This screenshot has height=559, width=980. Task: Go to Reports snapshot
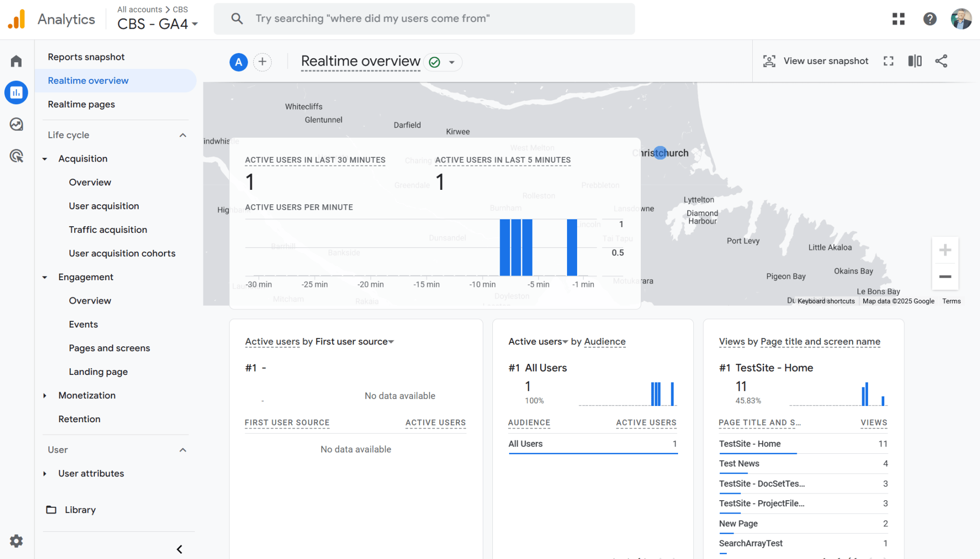tap(86, 56)
